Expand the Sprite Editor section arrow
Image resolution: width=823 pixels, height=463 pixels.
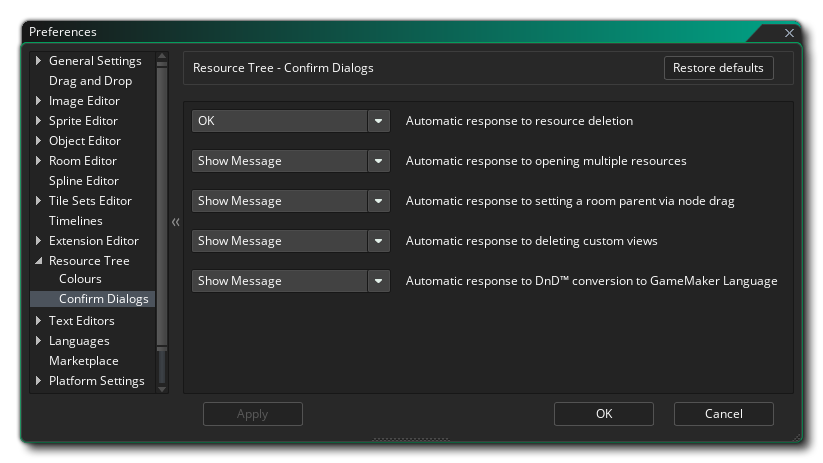(39, 121)
